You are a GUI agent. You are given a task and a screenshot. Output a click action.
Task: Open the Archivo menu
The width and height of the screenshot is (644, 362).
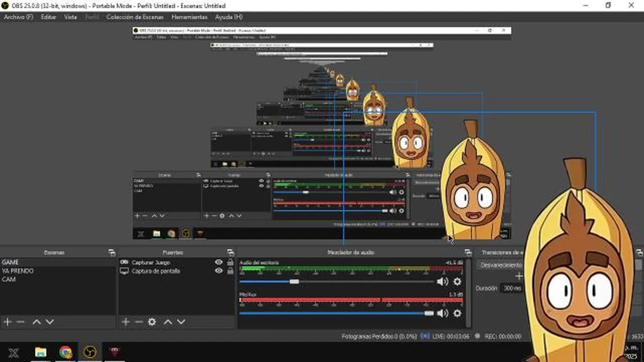tap(19, 17)
